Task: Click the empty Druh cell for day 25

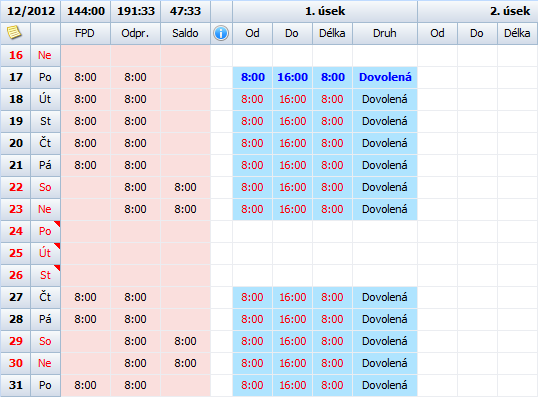Action: click(385, 253)
